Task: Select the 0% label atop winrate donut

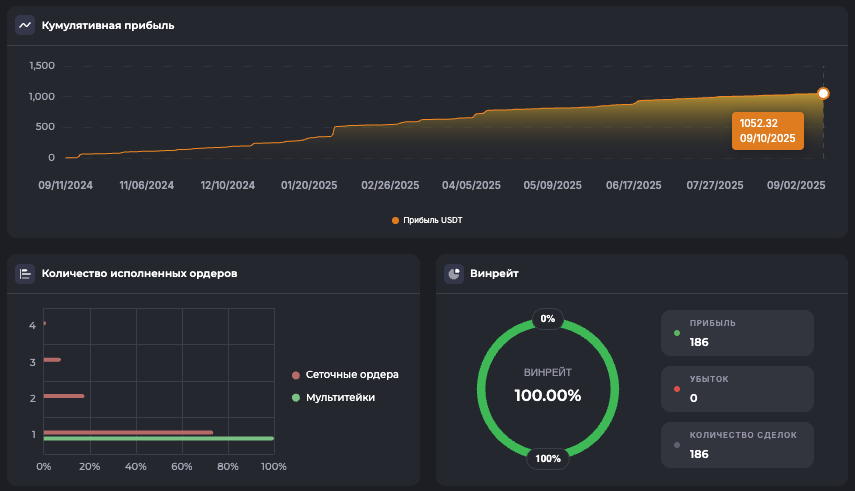Action: pos(547,319)
